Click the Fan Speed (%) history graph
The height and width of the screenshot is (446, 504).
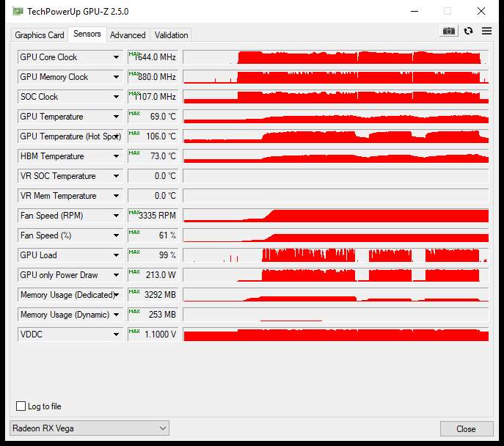(336, 235)
